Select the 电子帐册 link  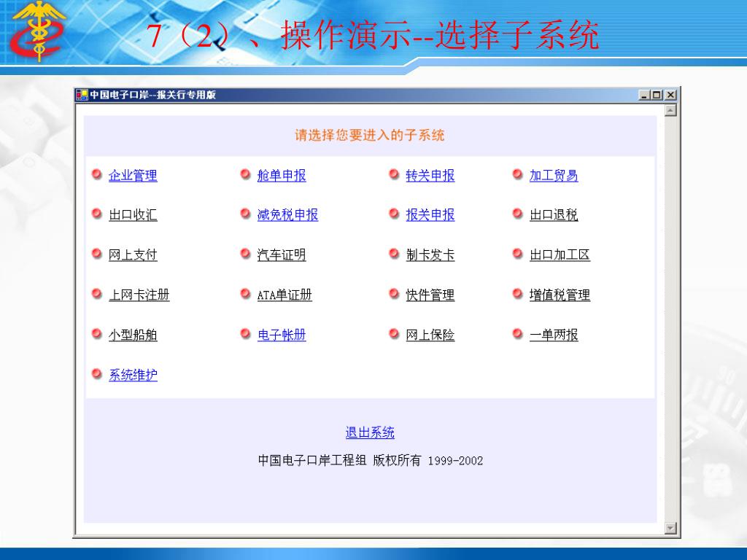[282, 335]
